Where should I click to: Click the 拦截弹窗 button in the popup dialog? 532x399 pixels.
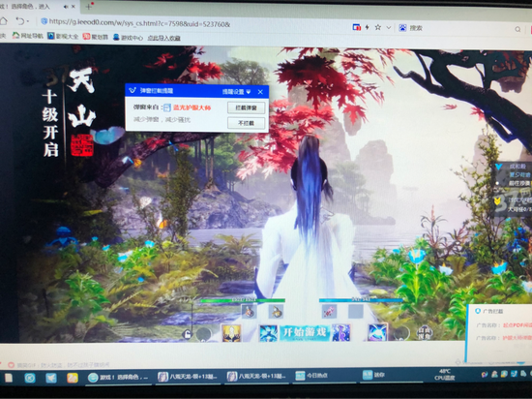[246, 107]
